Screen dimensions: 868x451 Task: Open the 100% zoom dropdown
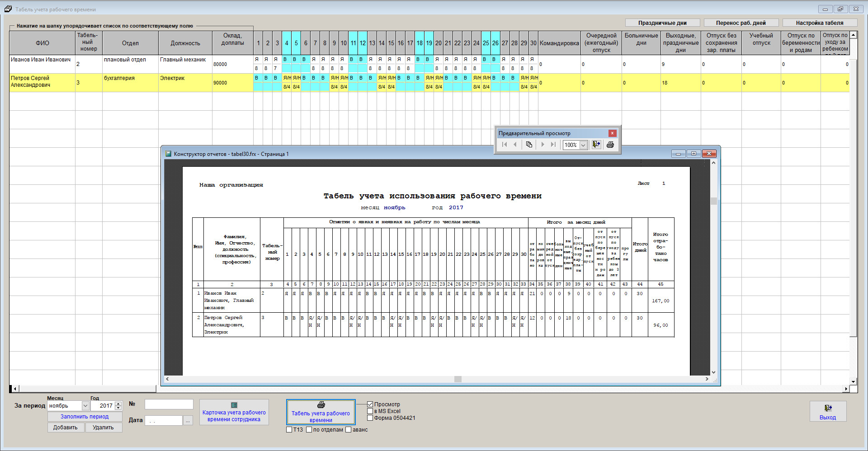click(x=583, y=145)
